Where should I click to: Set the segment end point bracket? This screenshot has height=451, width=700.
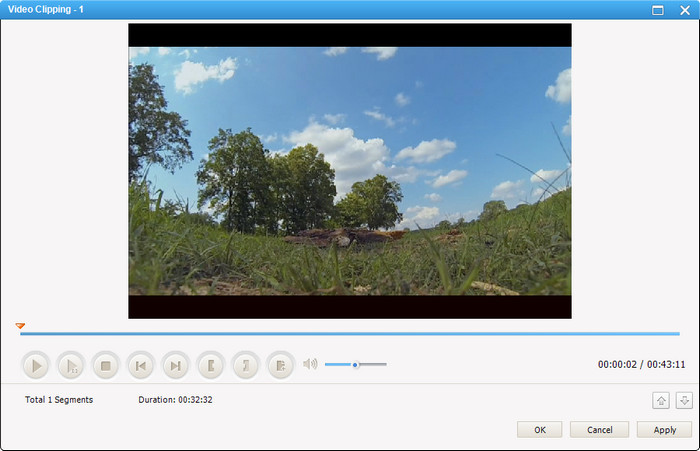click(x=246, y=366)
